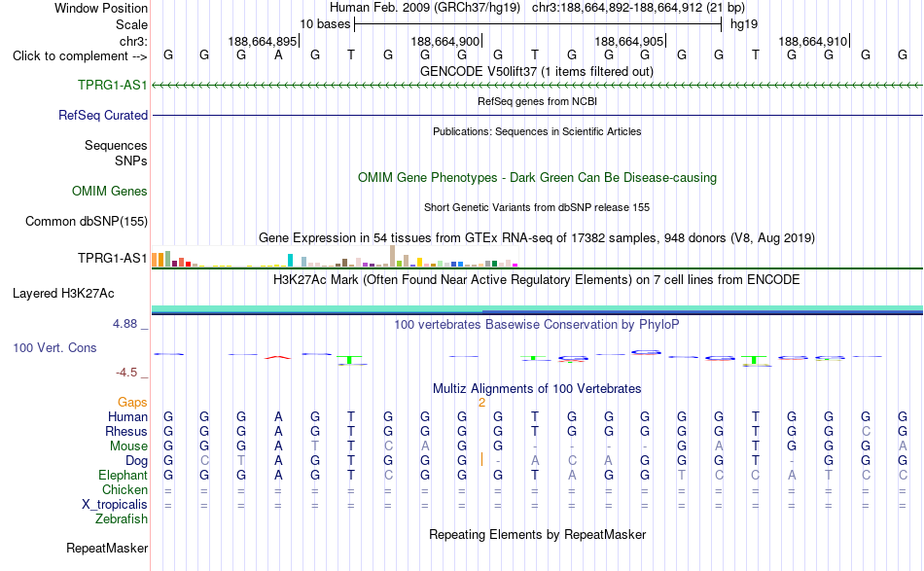Click the 'Gene Expression in 54 tissues from GTEx' title
The image size is (924, 571).
point(537,237)
